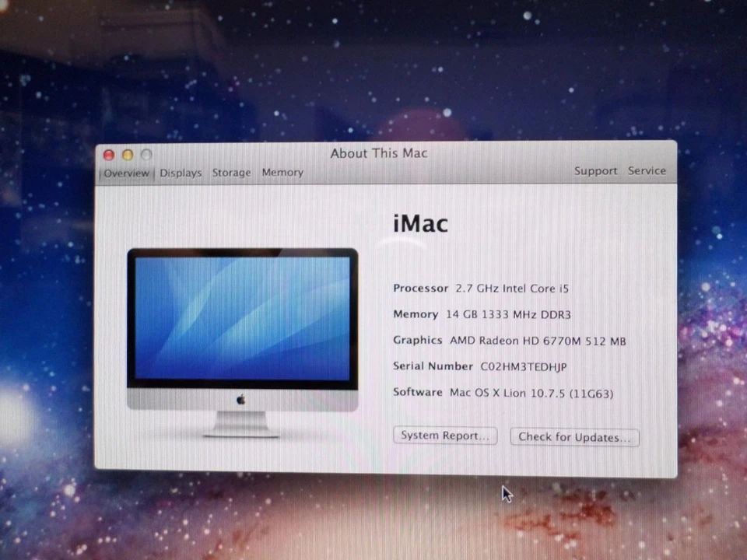
Task: Click Check for Updates
Action: click(x=574, y=436)
